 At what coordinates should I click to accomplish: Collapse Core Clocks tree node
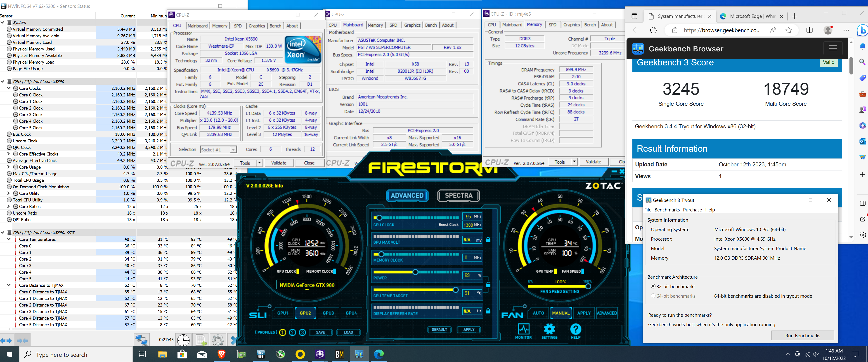(9, 88)
